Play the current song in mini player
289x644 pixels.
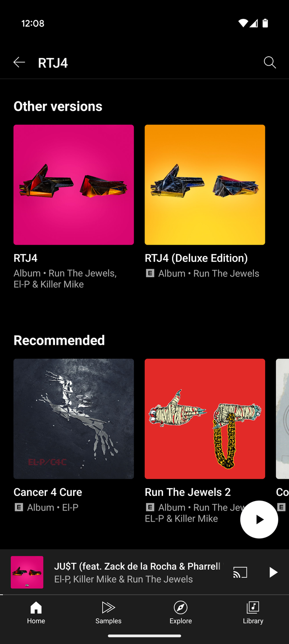(273, 572)
